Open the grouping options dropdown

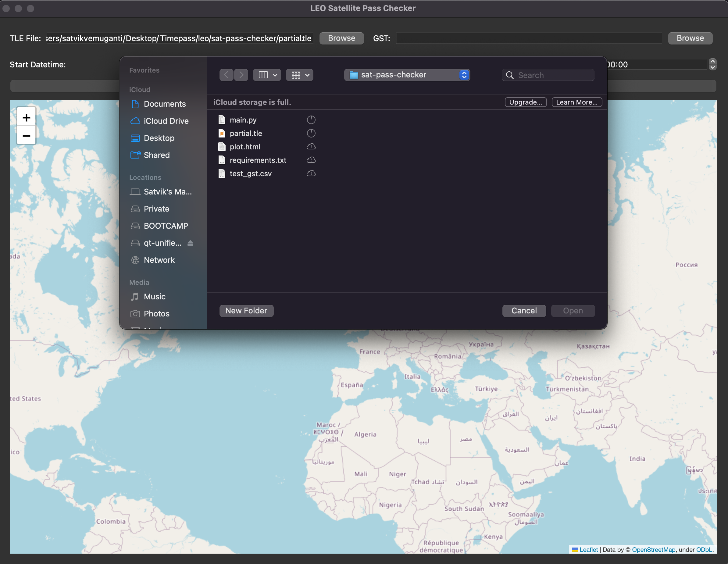pos(300,75)
